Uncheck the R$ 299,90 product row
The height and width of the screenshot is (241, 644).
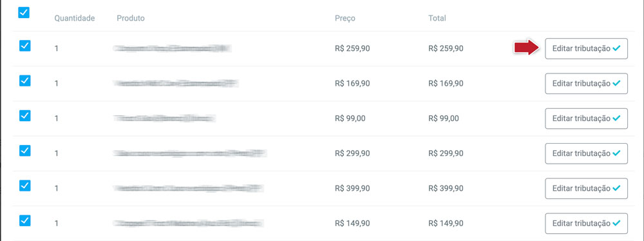point(25,151)
